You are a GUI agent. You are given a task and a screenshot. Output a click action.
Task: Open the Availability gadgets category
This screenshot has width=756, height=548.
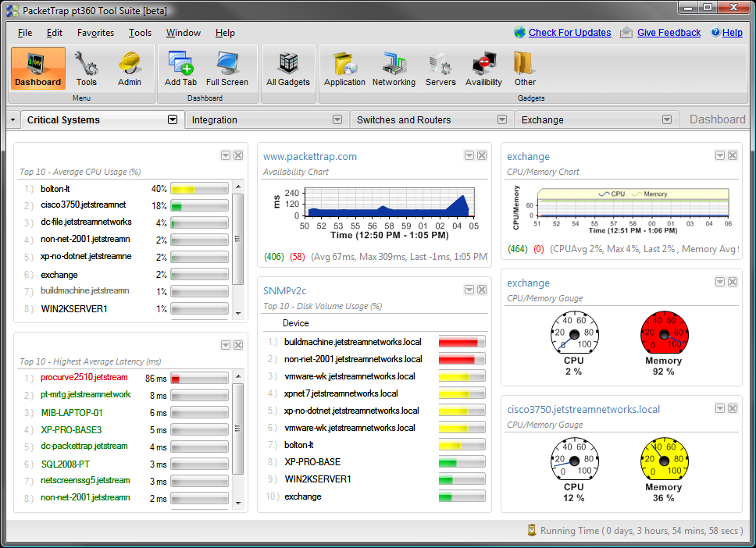pos(483,68)
